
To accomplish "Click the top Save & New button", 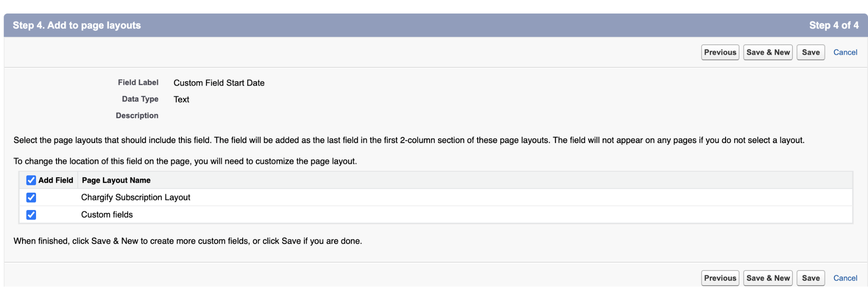I will 768,52.
